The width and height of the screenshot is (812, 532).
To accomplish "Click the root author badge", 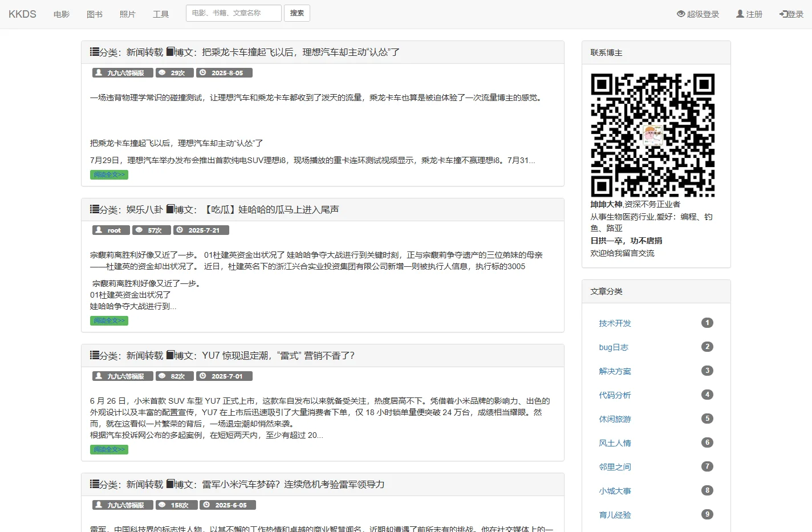I will [x=111, y=230].
